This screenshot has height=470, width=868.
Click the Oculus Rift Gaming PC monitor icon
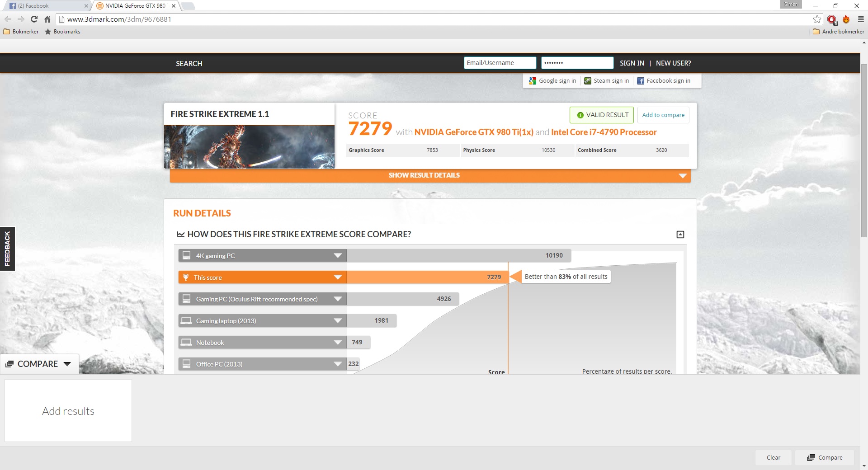coord(186,299)
